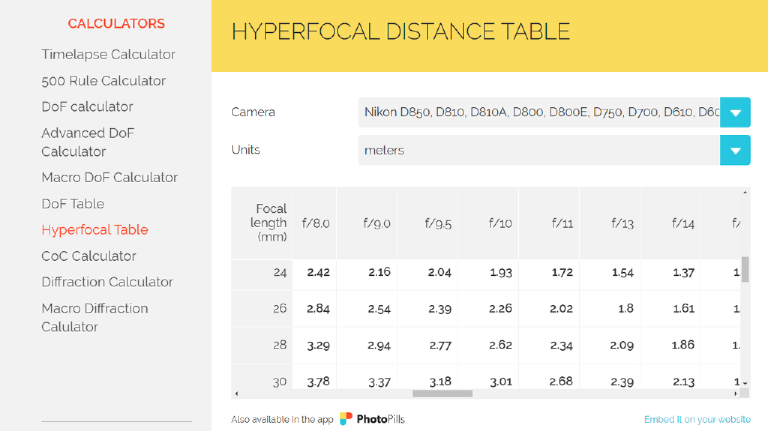Click the f/11 column header

[560, 223]
